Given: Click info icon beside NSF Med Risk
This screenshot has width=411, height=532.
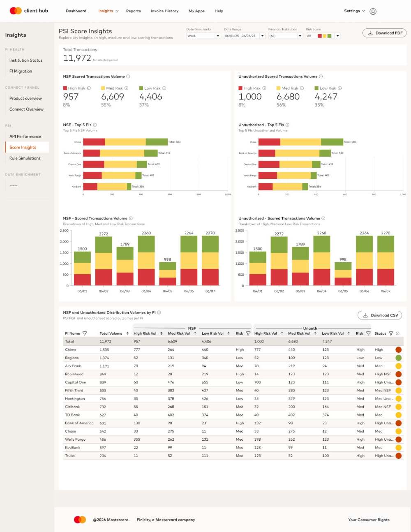Looking at the screenshot, I should pos(126,88).
